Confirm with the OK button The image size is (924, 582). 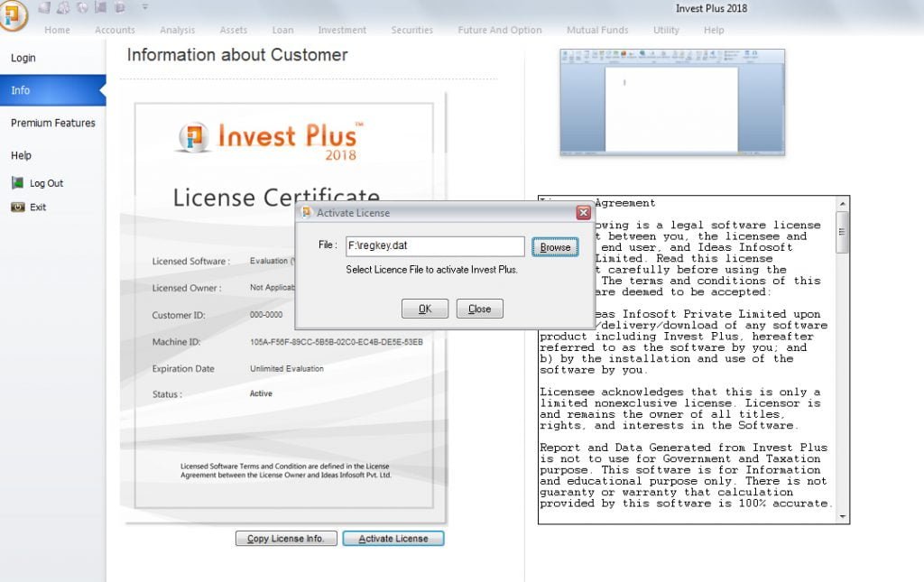pos(425,309)
